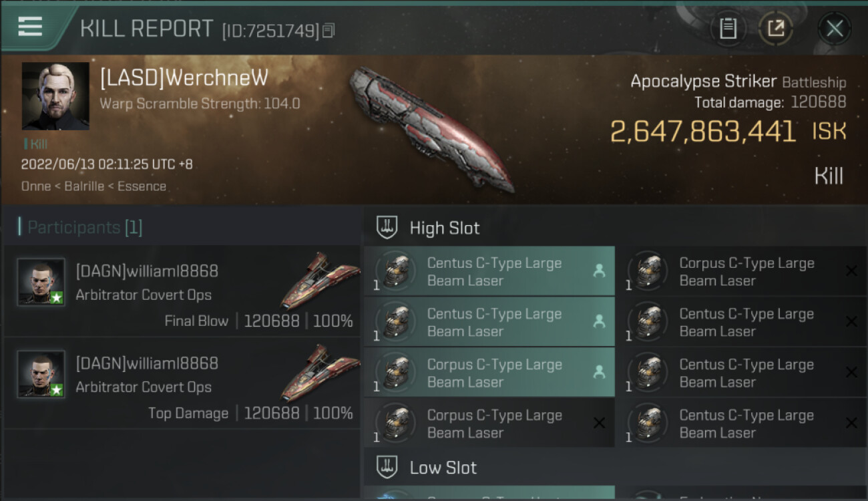Image resolution: width=868 pixels, height=501 pixels.
Task: Select the Final Blow participant portrait
Action: [x=41, y=282]
